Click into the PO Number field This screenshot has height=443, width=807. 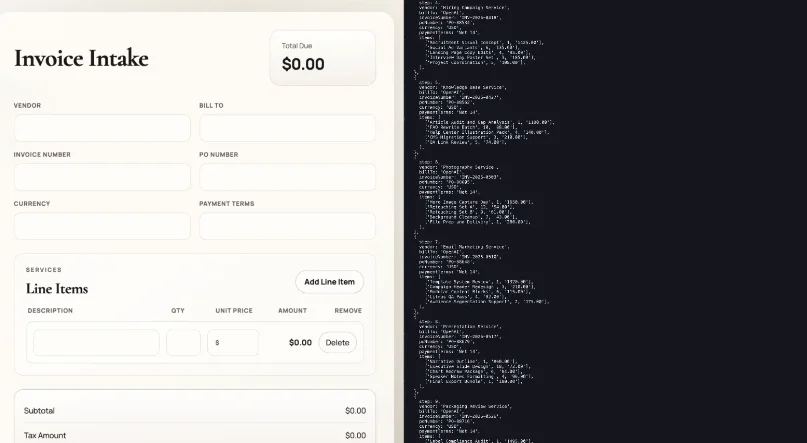pos(287,177)
